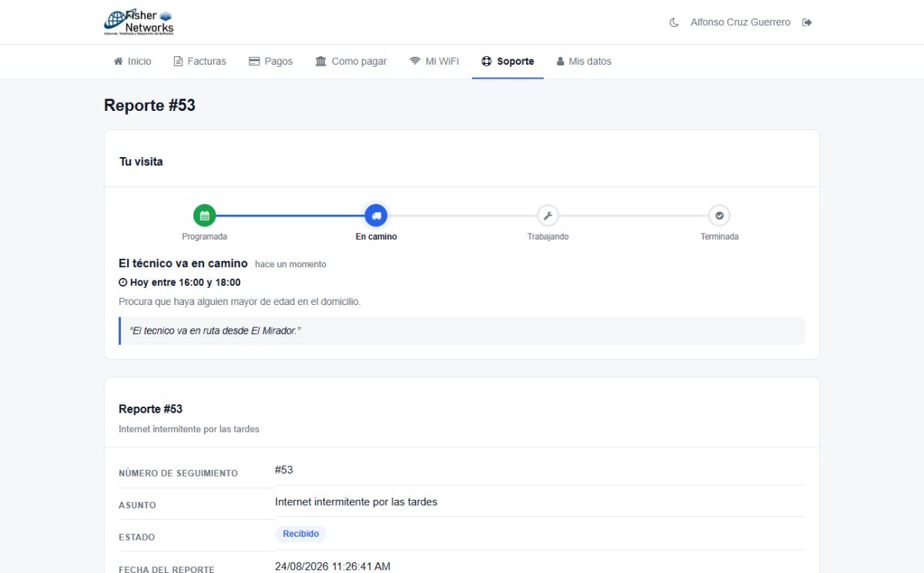Click the blue En camino truck icon
The height and width of the screenshot is (573, 924).
[376, 216]
